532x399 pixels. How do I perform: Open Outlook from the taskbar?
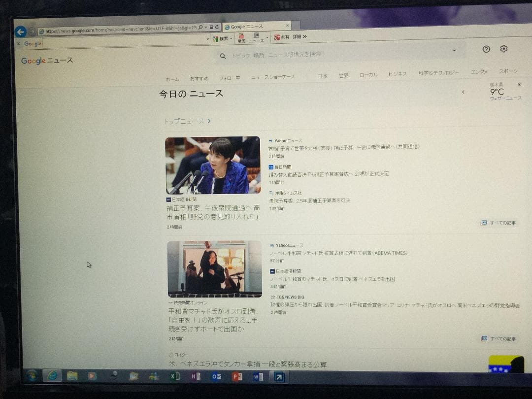[215, 376]
